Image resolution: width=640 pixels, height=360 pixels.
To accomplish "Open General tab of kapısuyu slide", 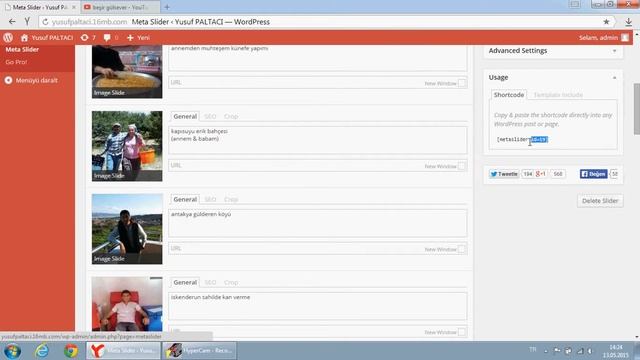I will [x=185, y=116].
